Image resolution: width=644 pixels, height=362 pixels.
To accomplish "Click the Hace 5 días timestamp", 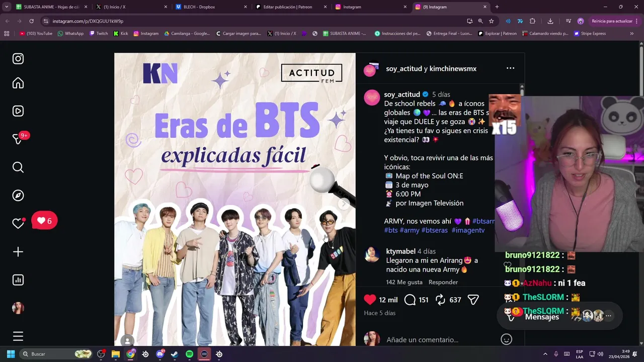I will pyautogui.click(x=380, y=313).
